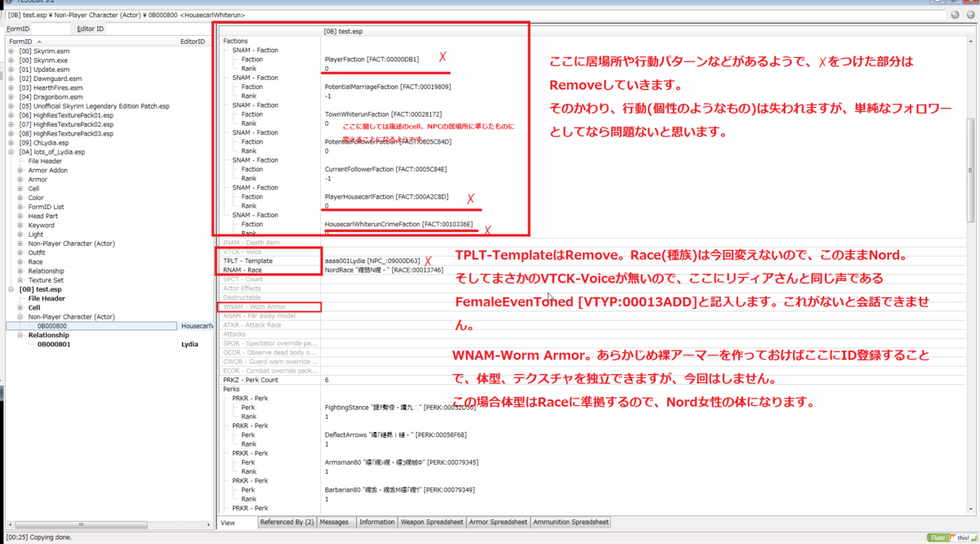Open the Weapon Spreadsheet tab
The image size is (980, 544).
click(x=432, y=522)
